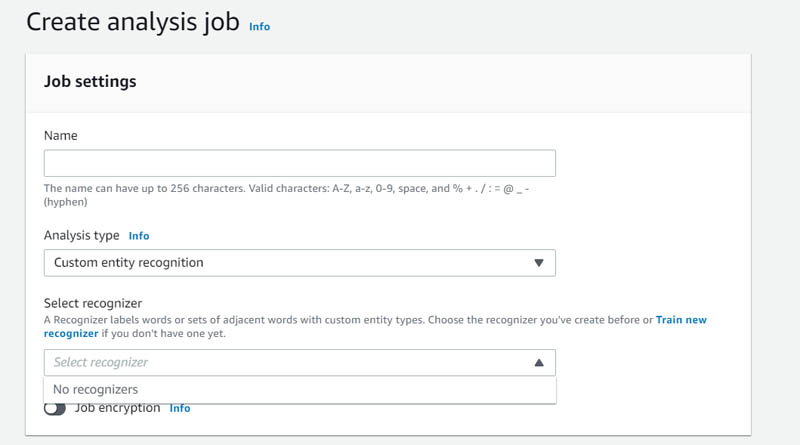Click the Name input field
Image resolution: width=800 pixels, height=445 pixels.
pyautogui.click(x=299, y=163)
